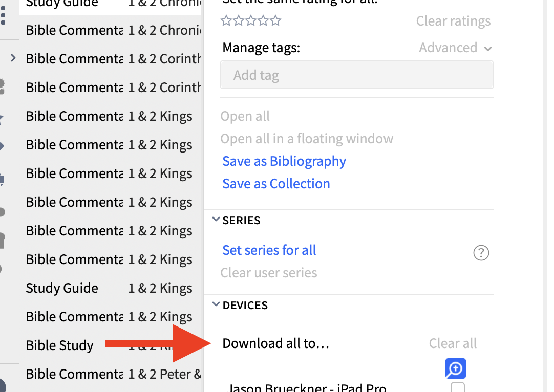Click the Add tag input field
Viewport: 554px width, 392px height.
point(356,74)
